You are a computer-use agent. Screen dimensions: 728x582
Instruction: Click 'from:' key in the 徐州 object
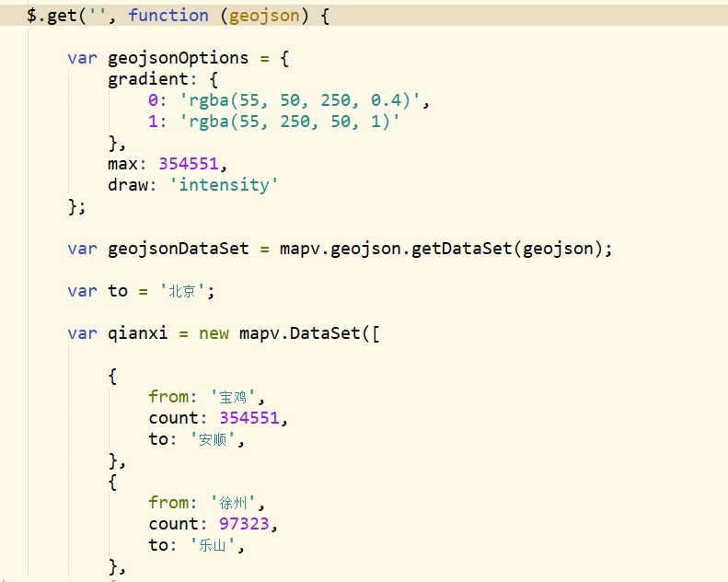click(173, 503)
